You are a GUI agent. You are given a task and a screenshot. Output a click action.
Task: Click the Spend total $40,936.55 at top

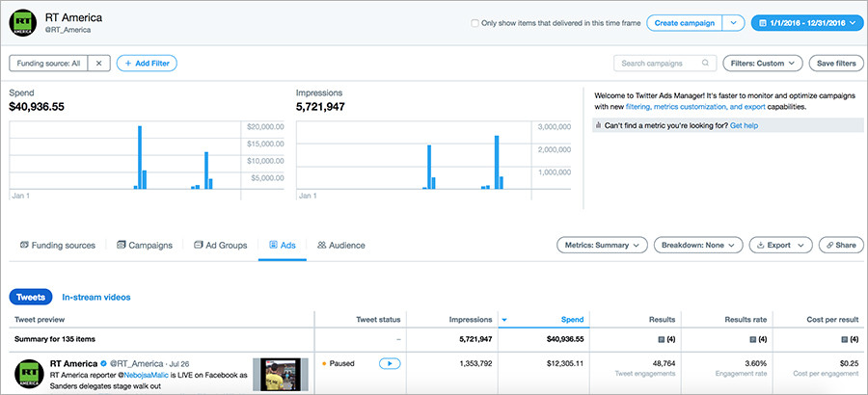click(x=37, y=107)
